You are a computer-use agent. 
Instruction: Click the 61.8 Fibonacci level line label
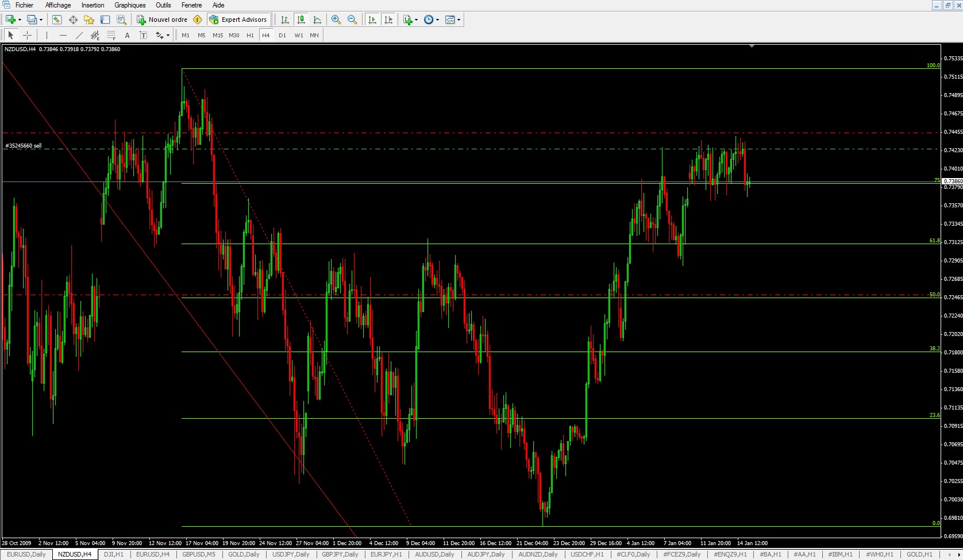pyautogui.click(x=934, y=241)
